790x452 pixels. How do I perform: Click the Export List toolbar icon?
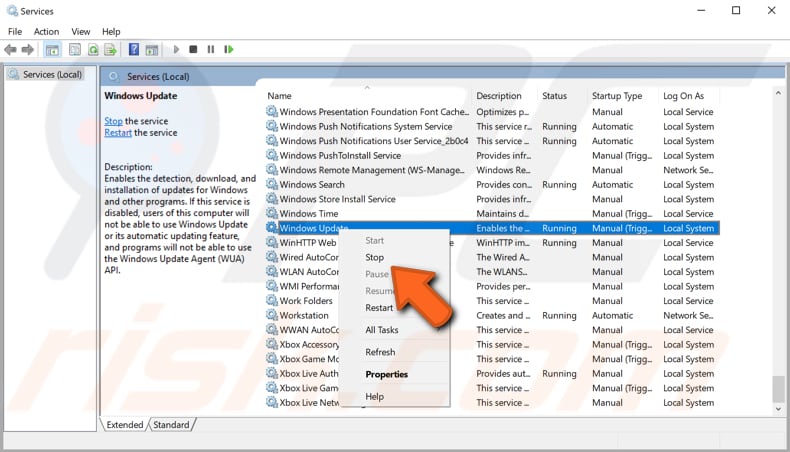point(110,49)
